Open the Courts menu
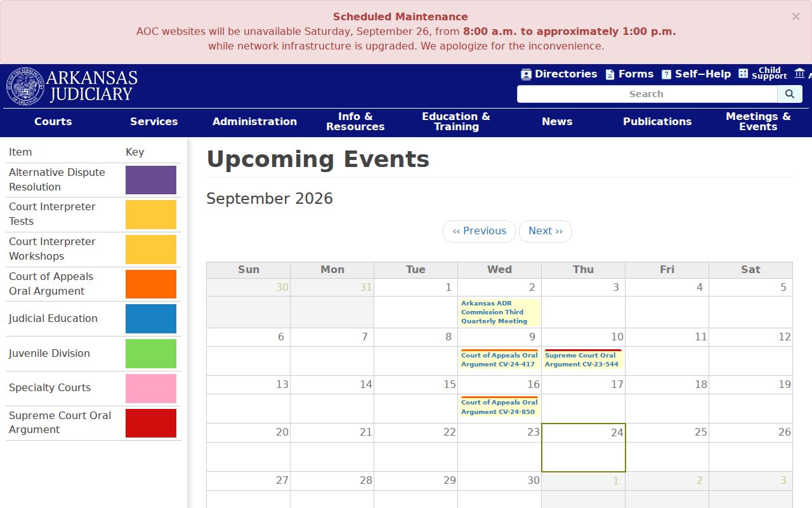Viewport: 812px width, 508px height. point(53,121)
